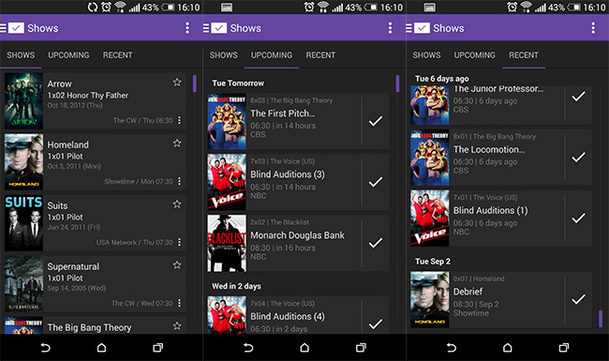Screen dimensions: 609x361
Task: Open Blacklist poster thumbnail
Action: pos(227,243)
